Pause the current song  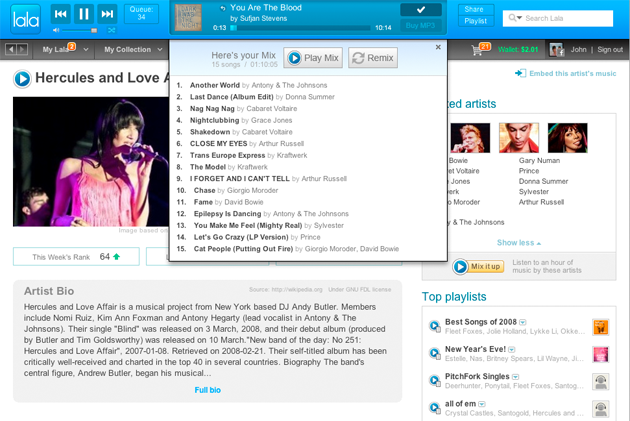(x=84, y=14)
